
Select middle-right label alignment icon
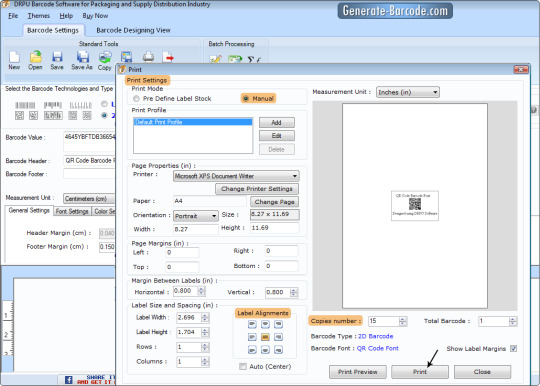pyautogui.click(x=278, y=337)
